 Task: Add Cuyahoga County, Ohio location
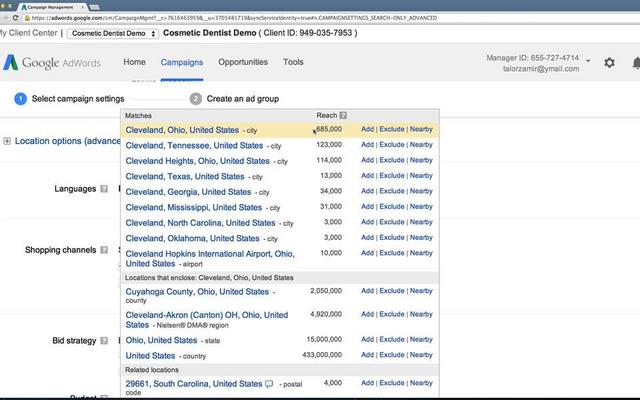point(367,291)
